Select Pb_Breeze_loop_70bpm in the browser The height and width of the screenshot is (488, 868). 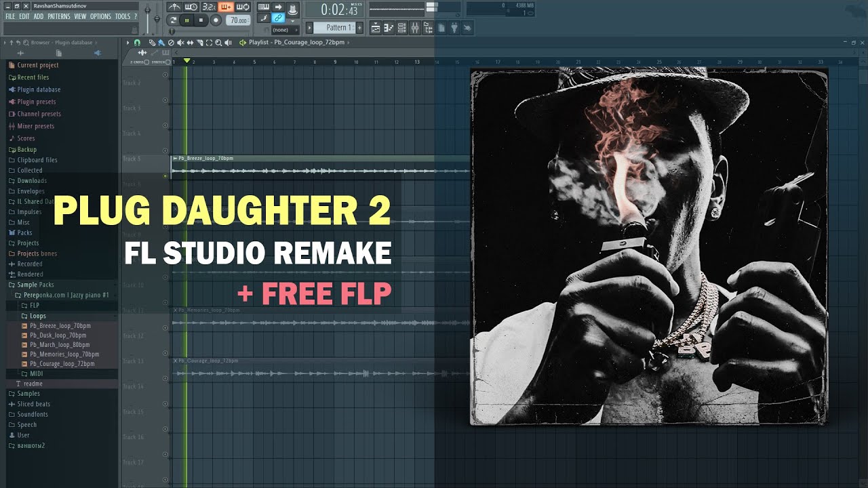(x=60, y=326)
